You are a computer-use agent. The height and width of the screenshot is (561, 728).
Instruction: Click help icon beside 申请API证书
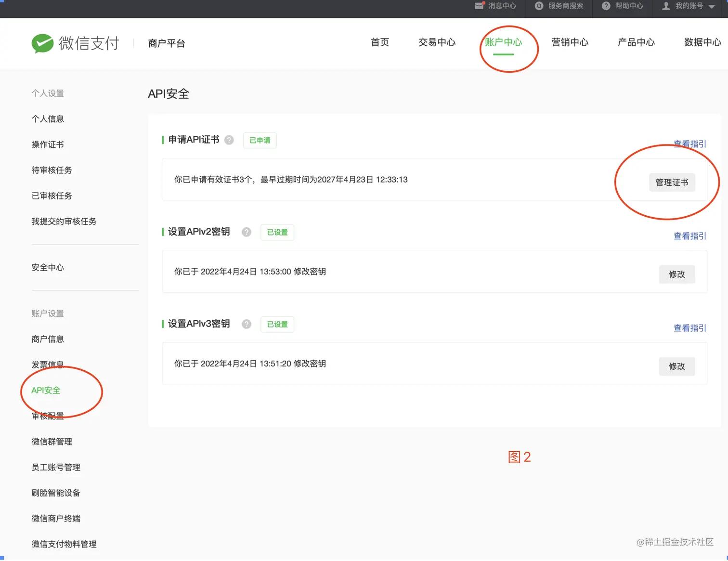pos(229,140)
